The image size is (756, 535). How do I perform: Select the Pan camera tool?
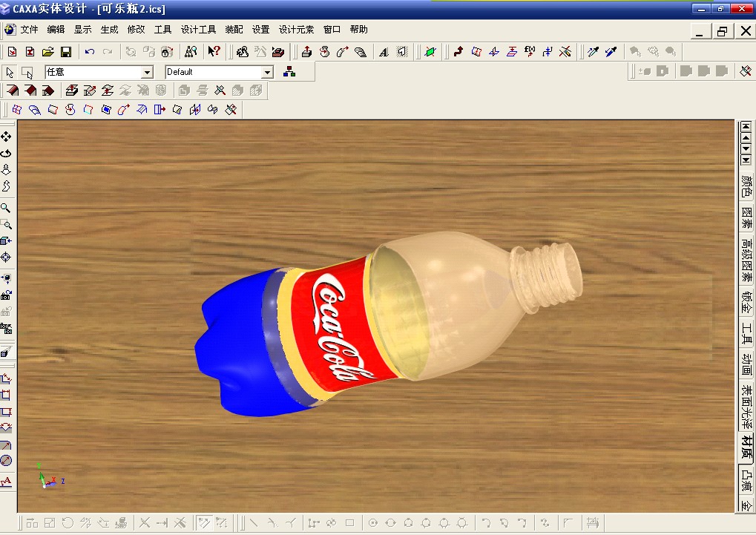click(6, 137)
